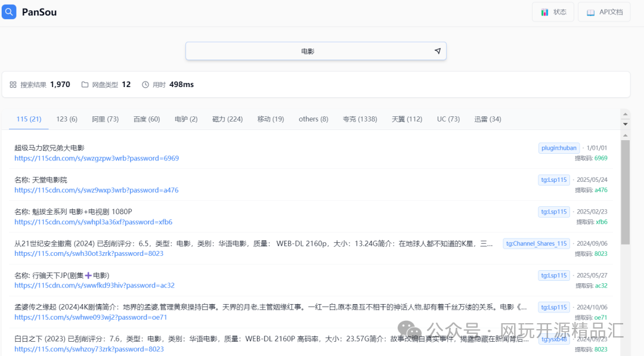
Task: Switch to the 百度 (60) tab
Action: pyautogui.click(x=147, y=119)
